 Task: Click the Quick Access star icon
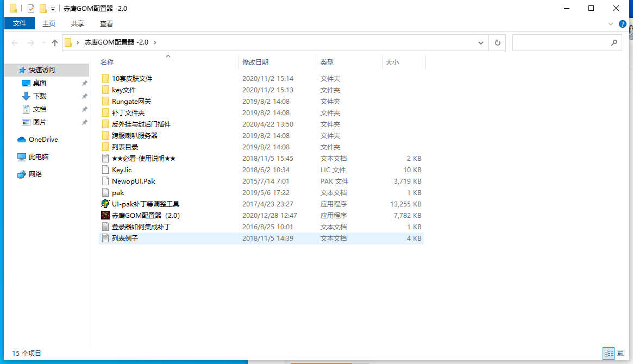point(22,70)
